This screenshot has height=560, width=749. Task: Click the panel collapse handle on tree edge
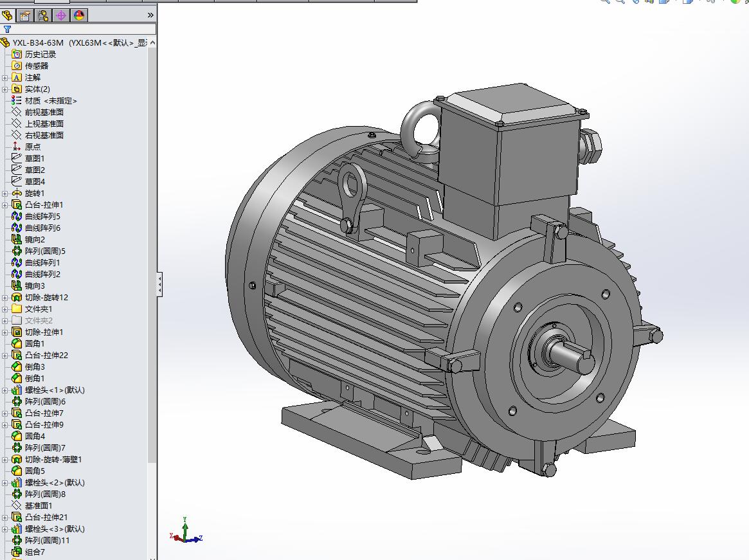[159, 285]
